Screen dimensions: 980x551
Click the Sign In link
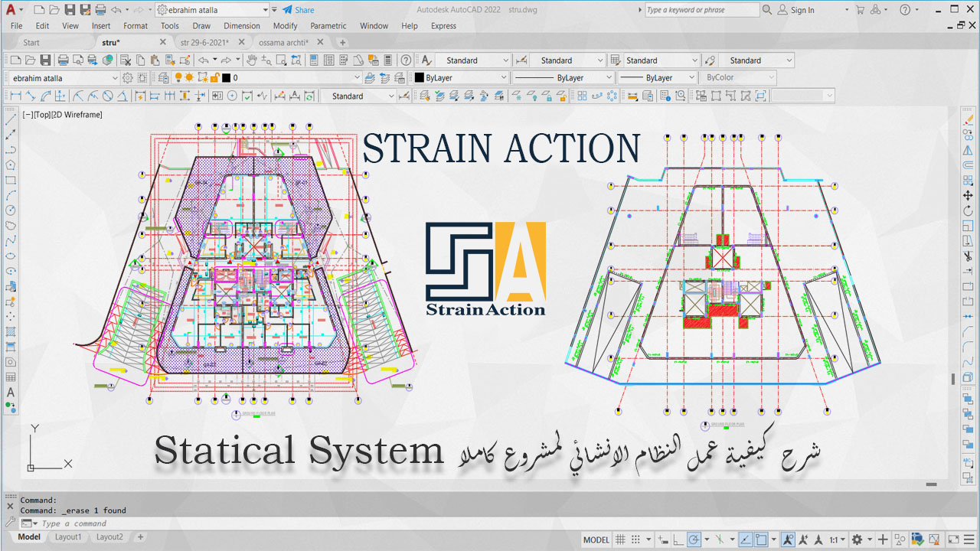[796, 10]
